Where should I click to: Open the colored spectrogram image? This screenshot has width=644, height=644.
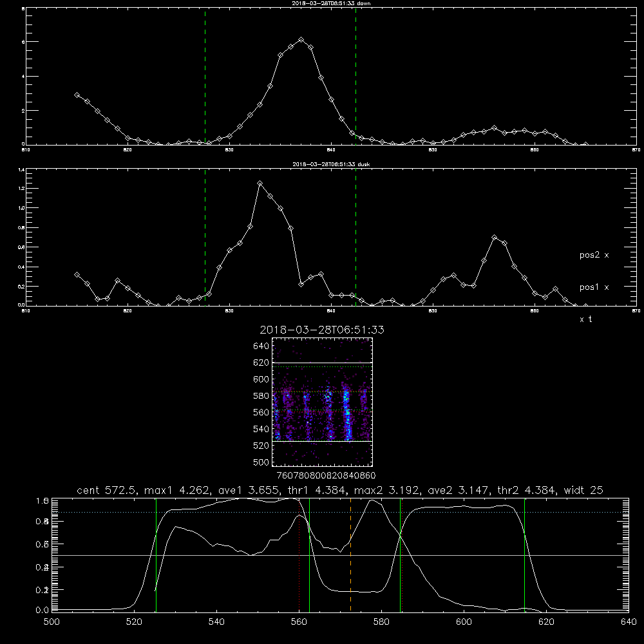[x=322, y=402]
